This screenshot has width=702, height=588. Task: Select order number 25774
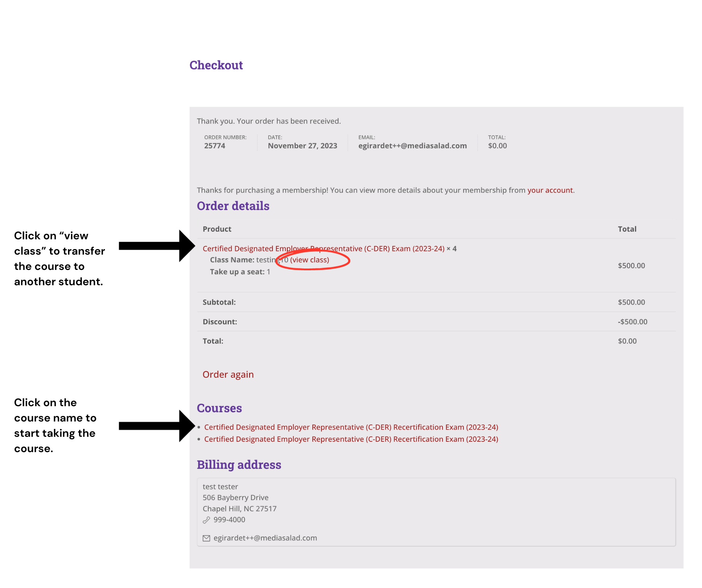click(x=215, y=146)
